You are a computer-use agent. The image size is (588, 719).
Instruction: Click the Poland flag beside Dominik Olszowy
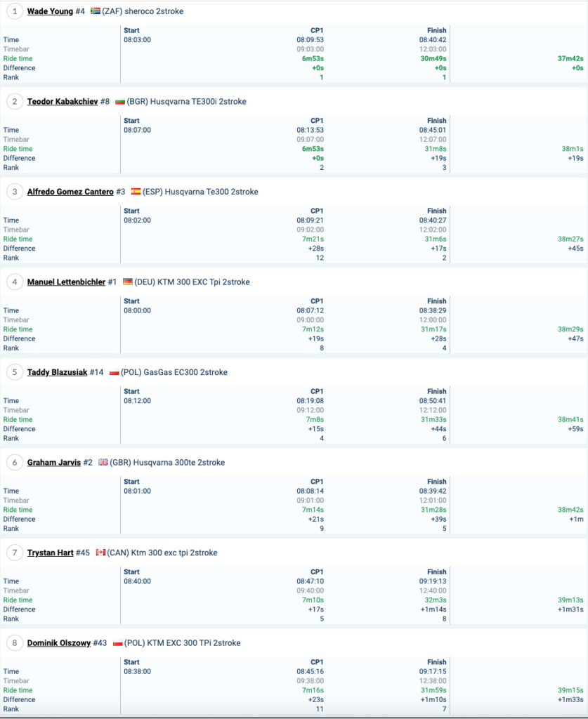tap(118, 643)
